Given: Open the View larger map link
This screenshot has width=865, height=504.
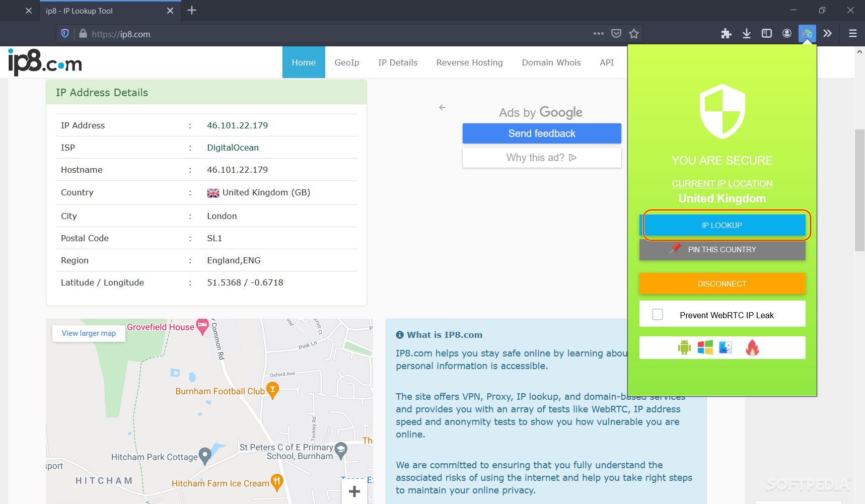Looking at the screenshot, I should click(89, 333).
